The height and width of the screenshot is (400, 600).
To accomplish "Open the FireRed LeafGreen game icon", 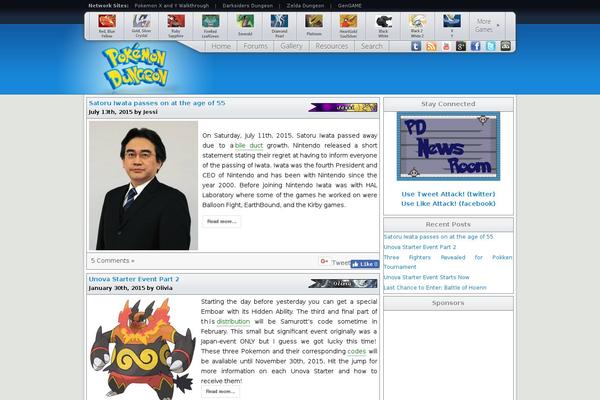I will point(210,26).
